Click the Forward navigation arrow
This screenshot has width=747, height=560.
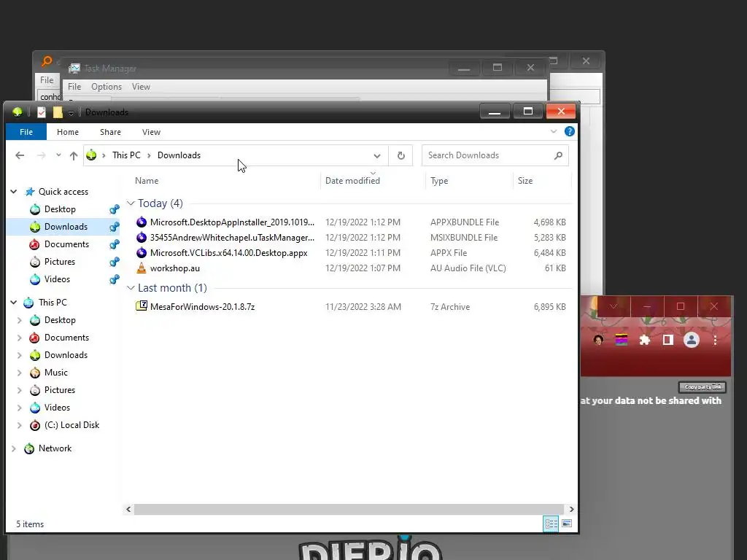tap(42, 155)
